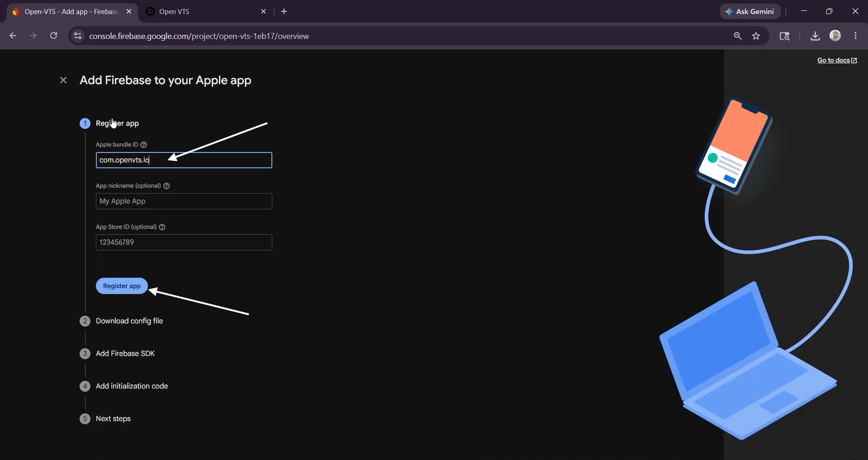Image resolution: width=868 pixels, height=460 pixels.
Task: Restore down the browser window
Action: 829,11
